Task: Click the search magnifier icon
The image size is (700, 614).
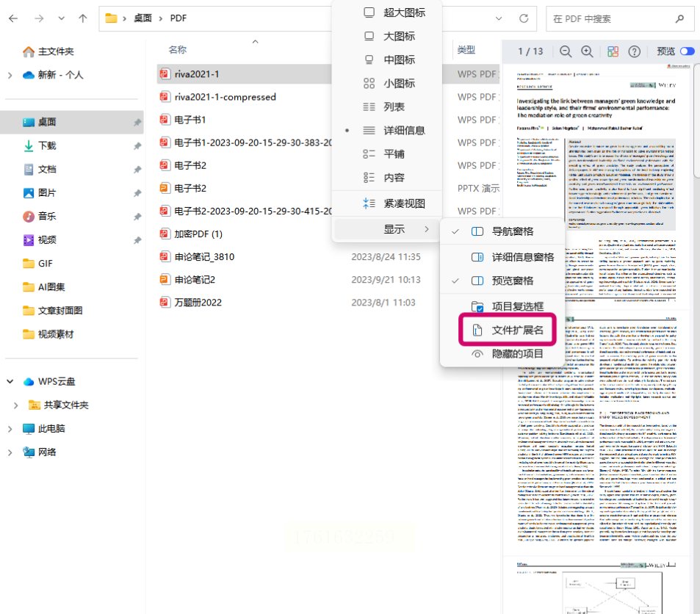Action: pyautogui.click(x=680, y=19)
